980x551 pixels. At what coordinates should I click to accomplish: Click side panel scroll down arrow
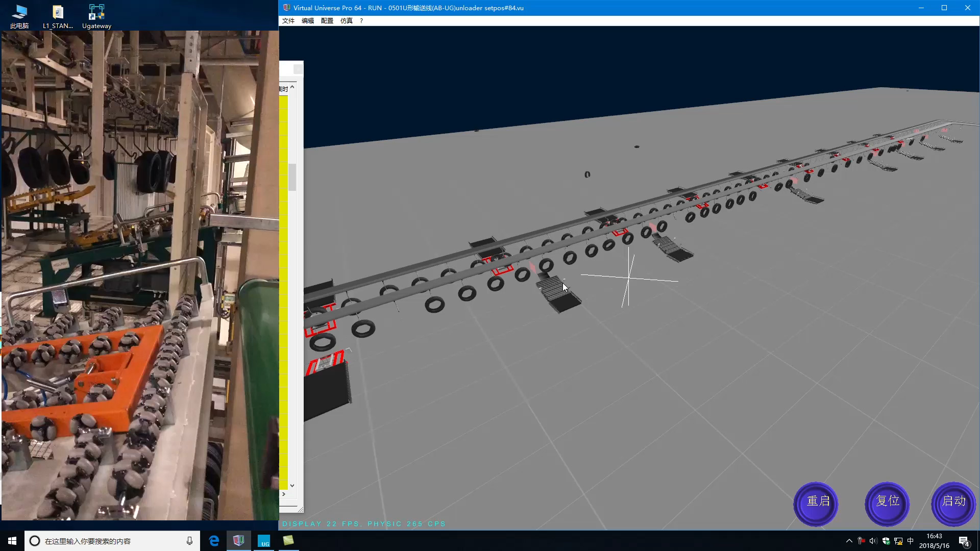pyautogui.click(x=292, y=486)
